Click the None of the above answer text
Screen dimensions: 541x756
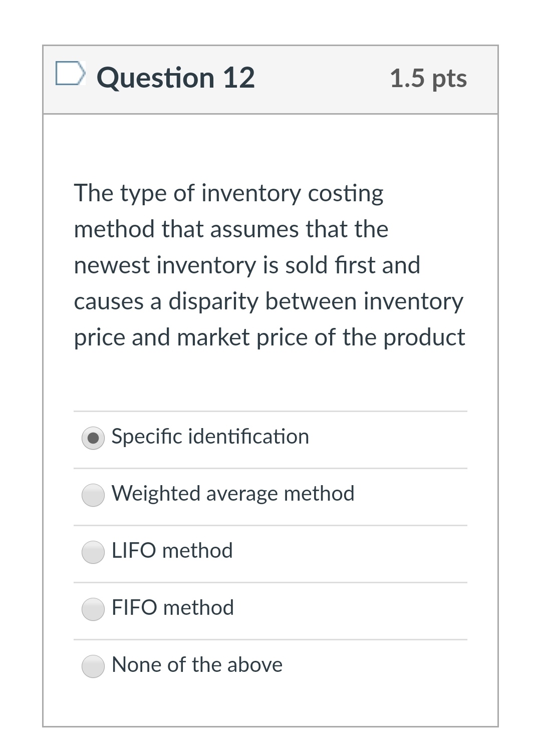pyautogui.click(x=197, y=665)
